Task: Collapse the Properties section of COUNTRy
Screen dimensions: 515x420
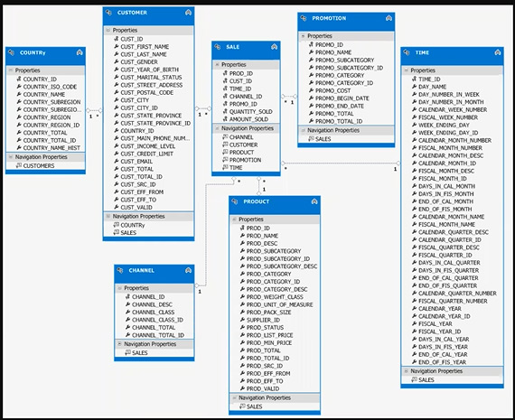Action: tap(11, 70)
